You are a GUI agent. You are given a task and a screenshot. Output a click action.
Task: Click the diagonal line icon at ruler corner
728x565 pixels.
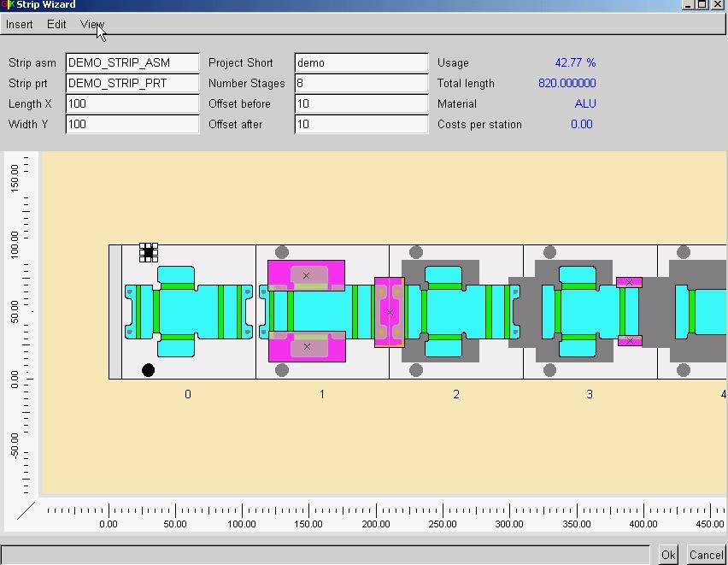tap(26, 510)
